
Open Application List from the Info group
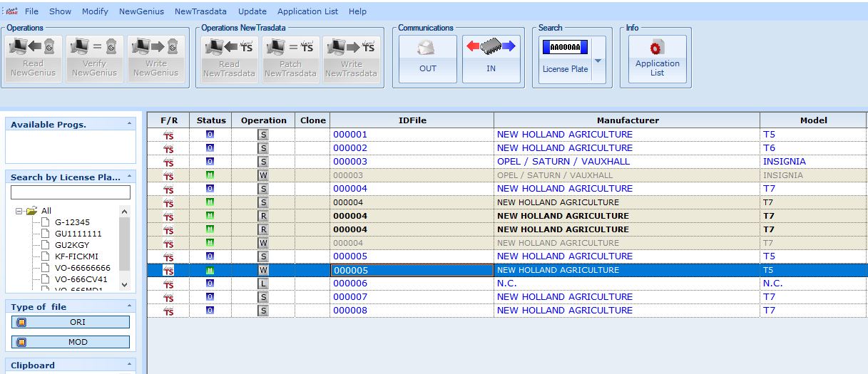pos(657,59)
